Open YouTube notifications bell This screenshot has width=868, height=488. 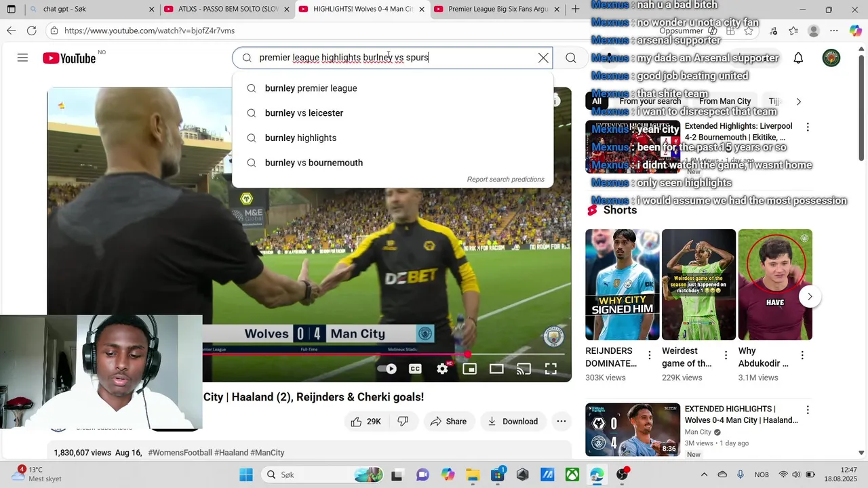point(798,58)
